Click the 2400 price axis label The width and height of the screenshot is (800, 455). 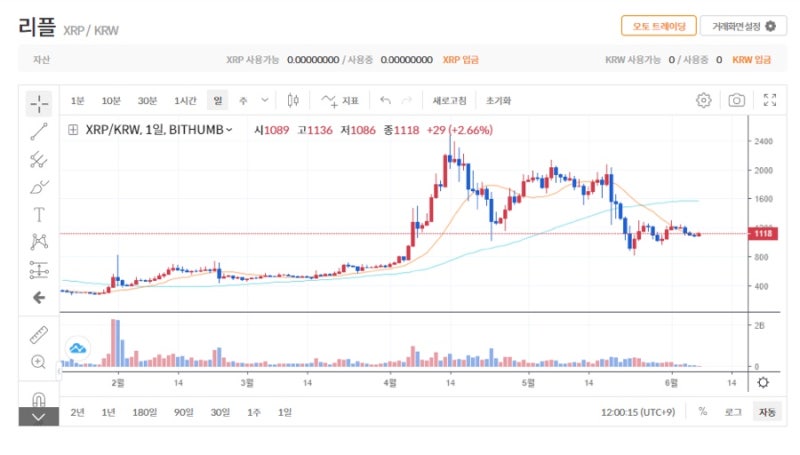pyautogui.click(x=763, y=141)
